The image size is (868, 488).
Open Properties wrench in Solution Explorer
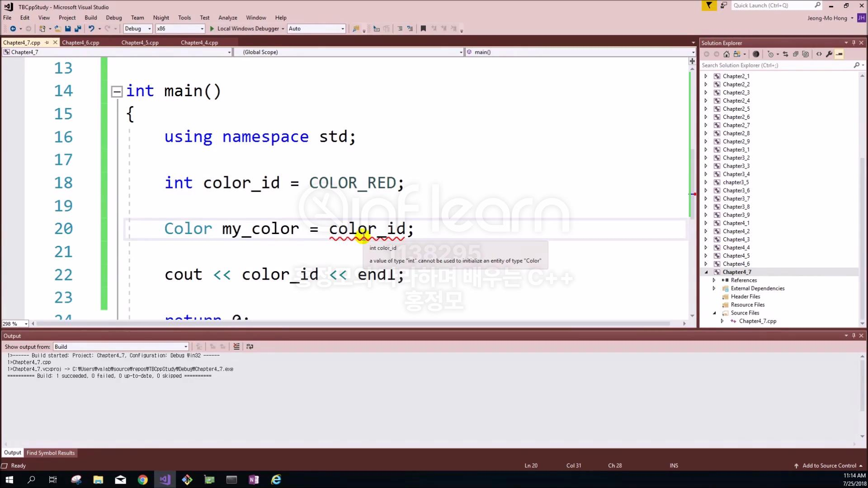click(829, 54)
